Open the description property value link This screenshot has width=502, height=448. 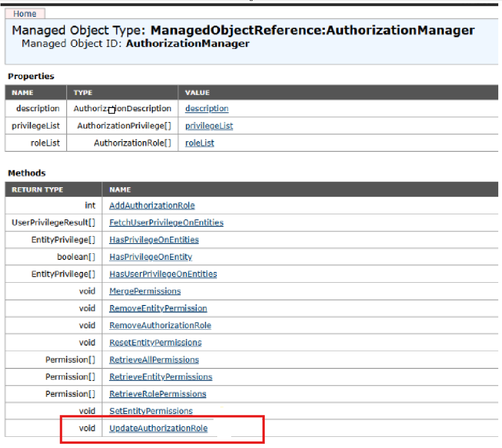click(206, 109)
